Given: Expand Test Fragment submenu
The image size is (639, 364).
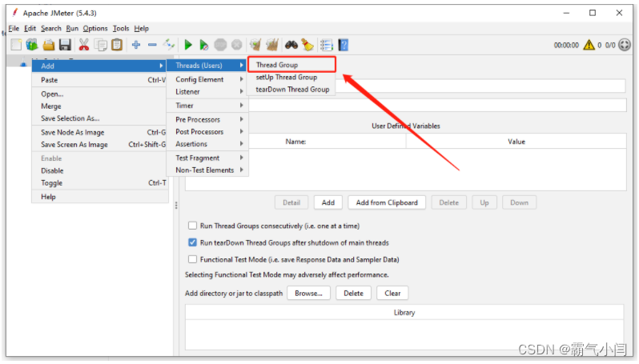Looking at the screenshot, I should coord(207,158).
